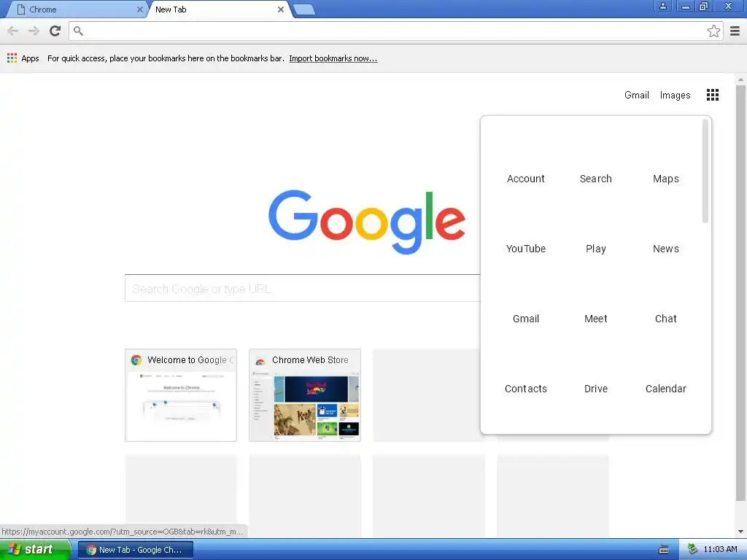The image size is (747, 560).
Task: Close the Chrome tab
Action: (x=139, y=9)
